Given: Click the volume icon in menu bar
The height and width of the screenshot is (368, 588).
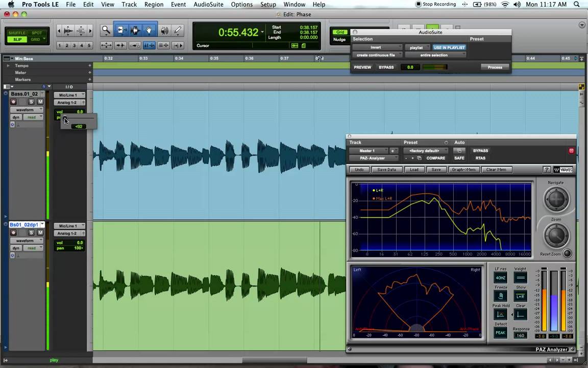Looking at the screenshot, I should (517, 5).
